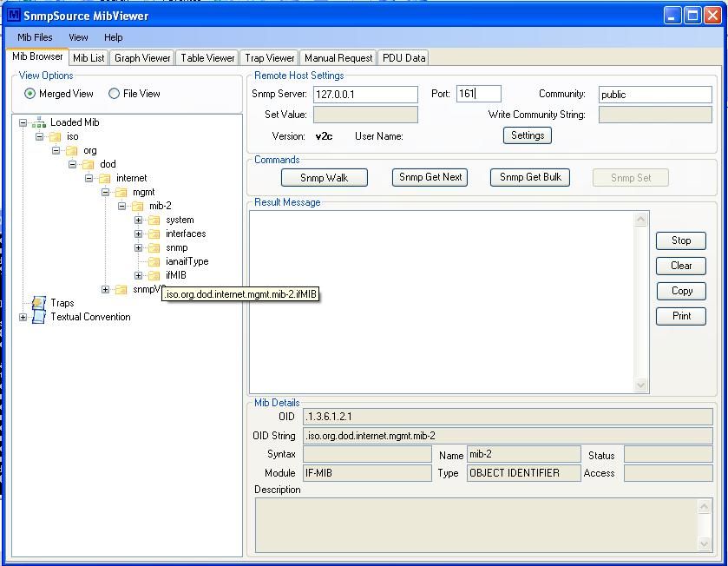Open the Mib Files menu

(x=35, y=37)
